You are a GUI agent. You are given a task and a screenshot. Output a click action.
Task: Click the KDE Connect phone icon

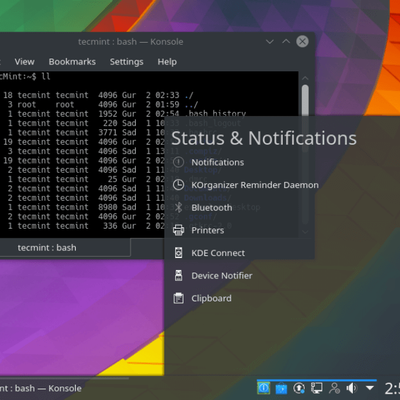click(179, 253)
